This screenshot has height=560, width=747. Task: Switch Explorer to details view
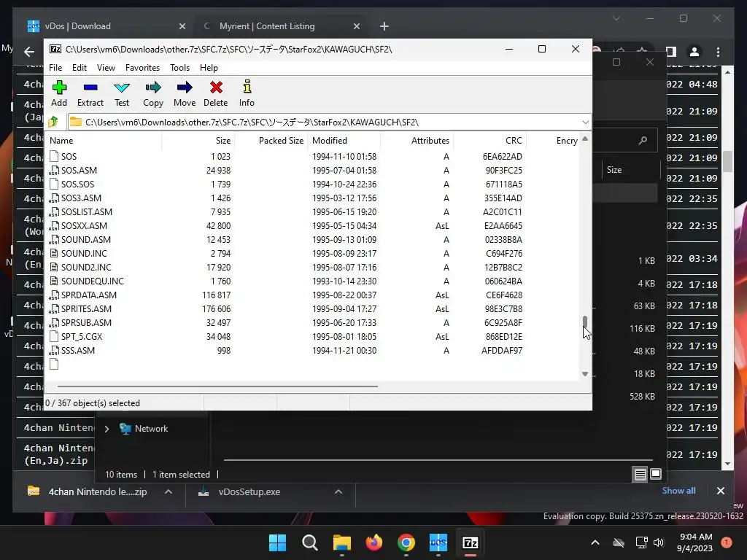click(640, 474)
